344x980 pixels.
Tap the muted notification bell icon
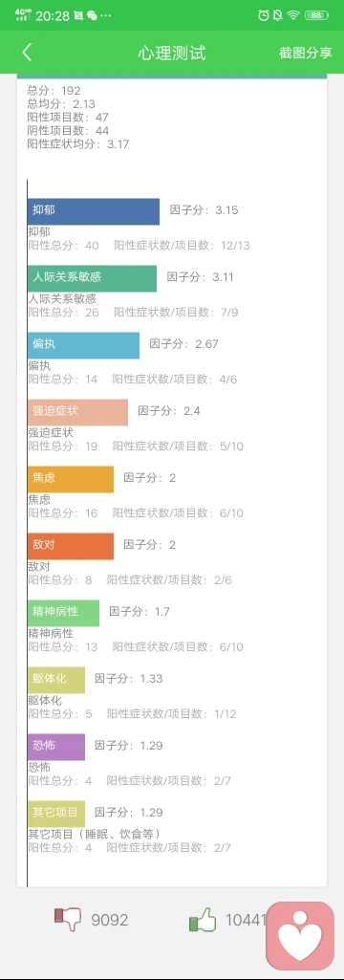[278, 15]
